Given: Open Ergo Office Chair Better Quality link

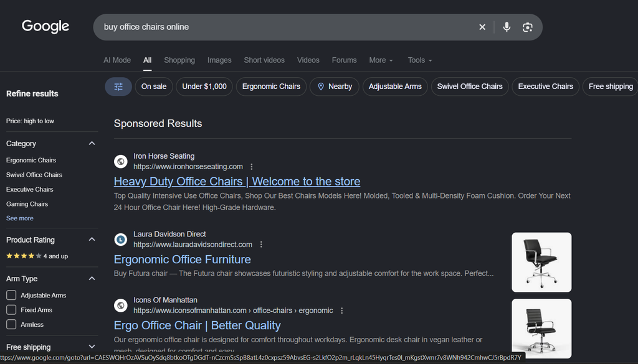Looking at the screenshot, I should (x=198, y=325).
